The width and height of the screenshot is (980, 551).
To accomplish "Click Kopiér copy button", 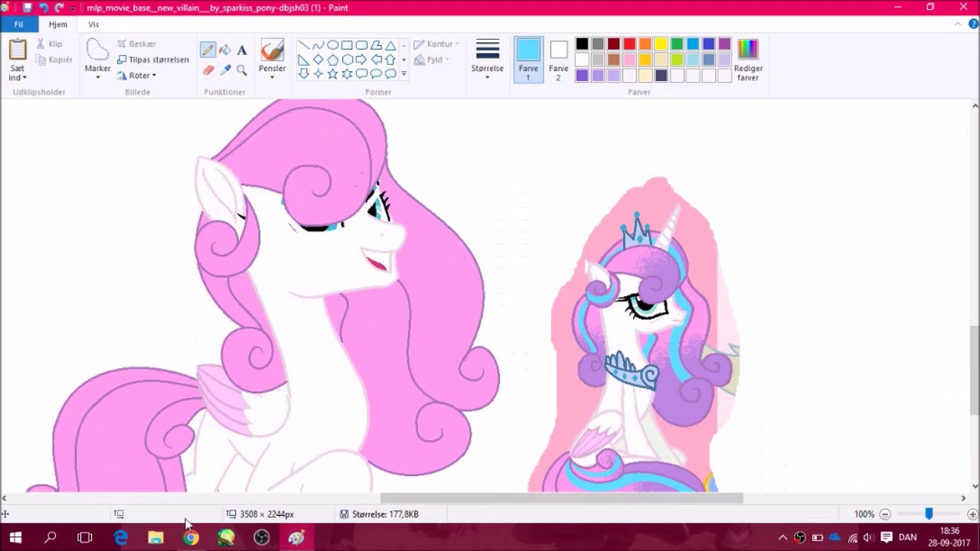I will (54, 60).
